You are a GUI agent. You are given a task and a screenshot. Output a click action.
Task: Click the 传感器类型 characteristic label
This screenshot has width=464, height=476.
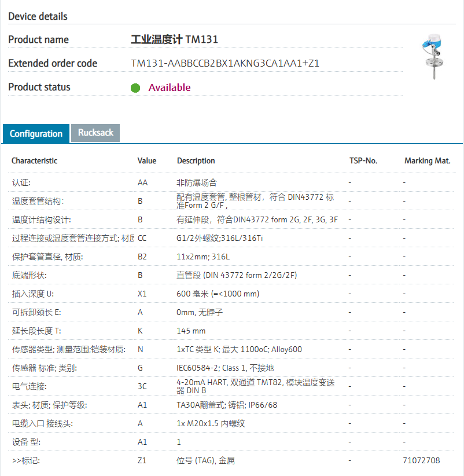click(32, 349)
